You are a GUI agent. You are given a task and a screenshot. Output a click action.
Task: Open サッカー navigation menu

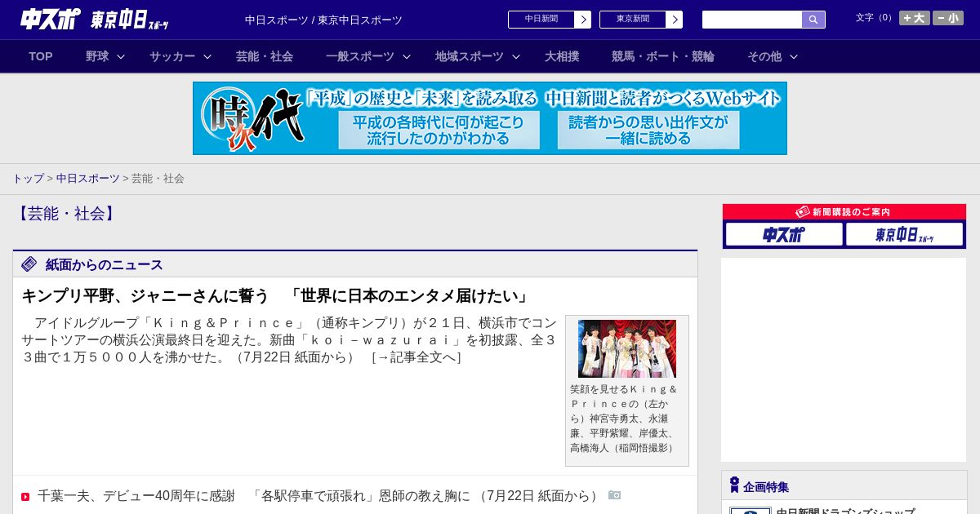(172, 56)
